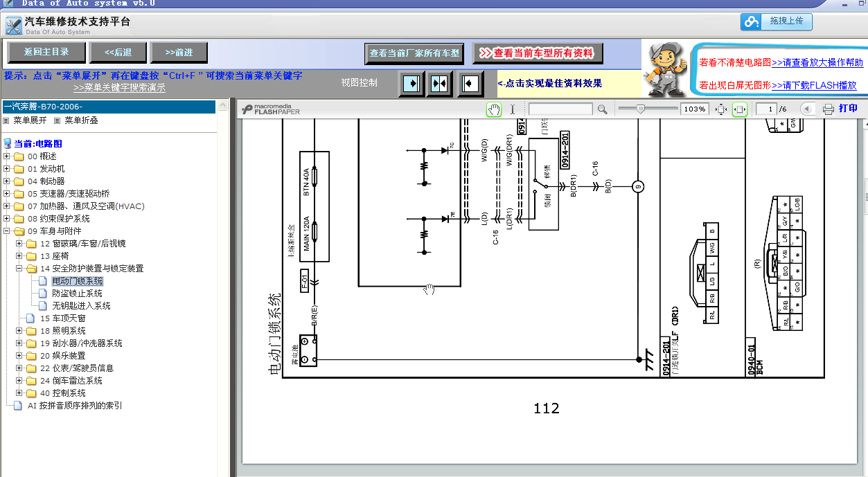The width and height of the screenshot is (868, 477).
Task: Open the 防盗锁止系统 document
Action: click(78, 294)
